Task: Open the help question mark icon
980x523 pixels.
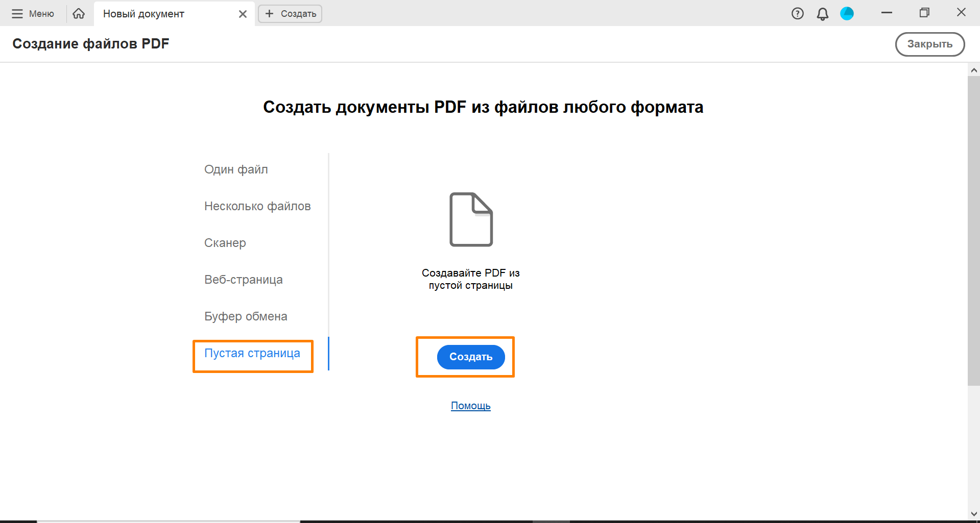Action: tap(797, 14)
